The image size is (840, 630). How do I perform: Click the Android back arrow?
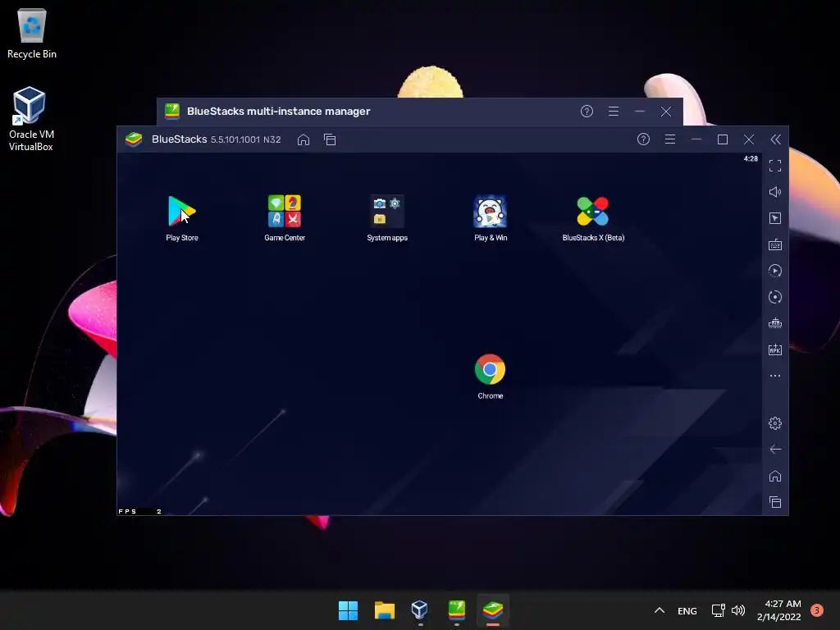774,449
